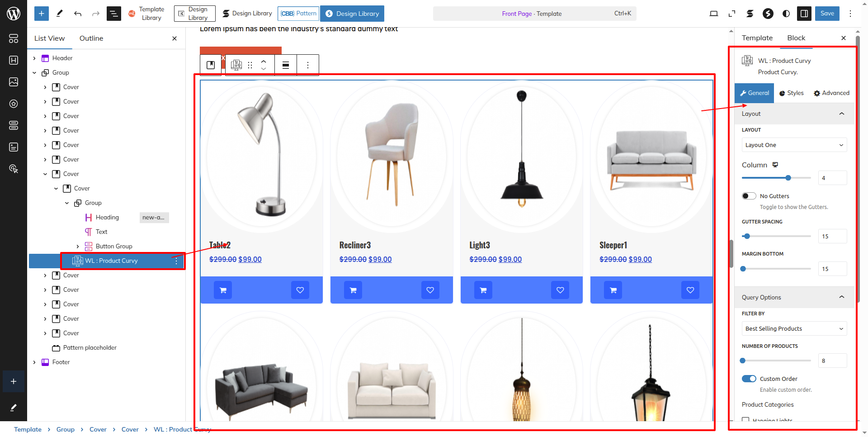Collapse the Query Options section

pyautogui.click(x=794, y=298)
